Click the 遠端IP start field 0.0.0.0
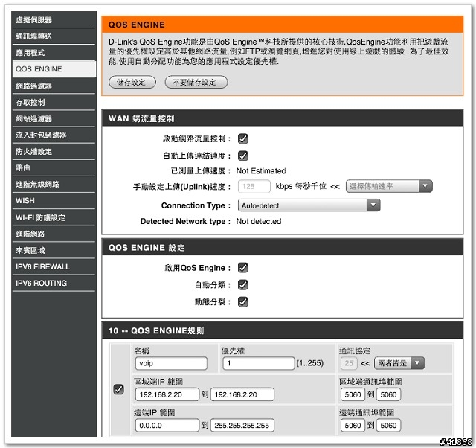This screenshot has height=448, width=476. 167,425
